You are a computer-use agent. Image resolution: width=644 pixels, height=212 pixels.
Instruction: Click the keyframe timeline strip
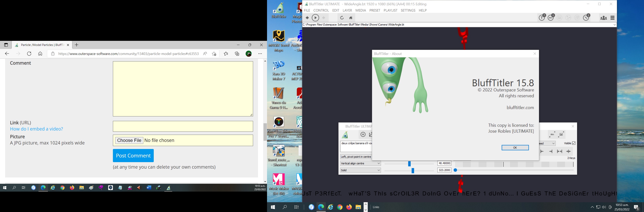tap(514, 164)
